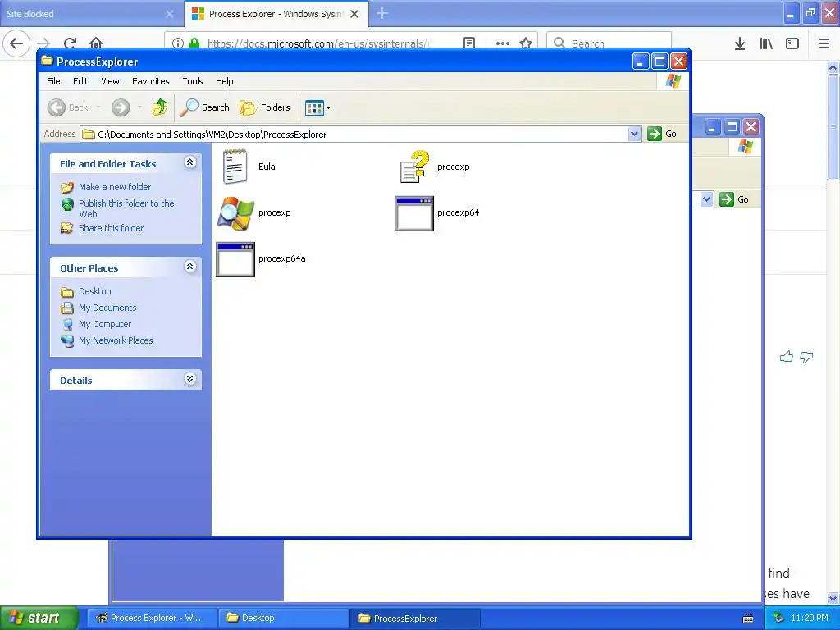Select the procexp application magnifier icon
Screen dimensions: 840x630
tap(235, 213)
